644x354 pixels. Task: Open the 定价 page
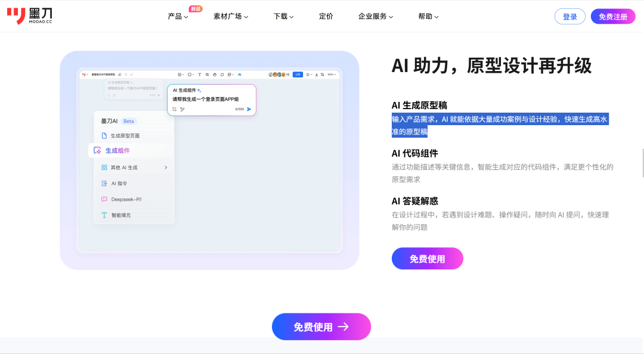(x=326, y=17)
